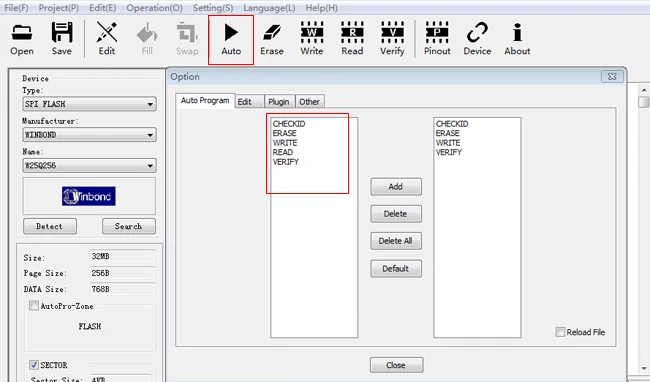Image resolution: width=650 pixels, height=382 pixels.
Task: Expand the chip Name dropdown showing W25Q256
Action: click(89, 166)
